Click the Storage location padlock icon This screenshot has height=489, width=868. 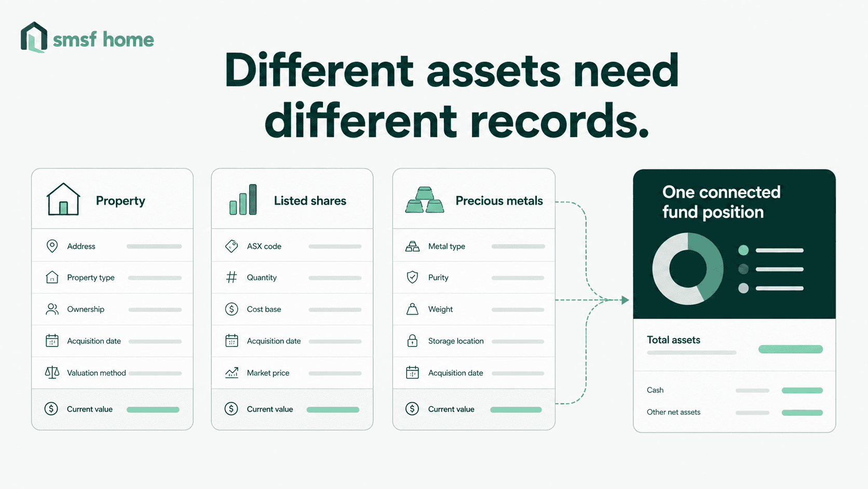click(412, 340)
